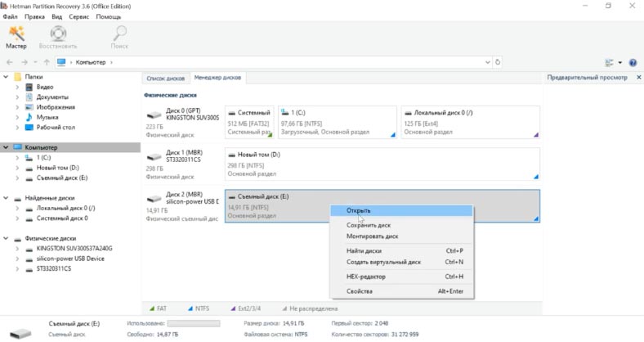Open the Поиск search tool
Screen dimensions: 644x342
point(119,38)
